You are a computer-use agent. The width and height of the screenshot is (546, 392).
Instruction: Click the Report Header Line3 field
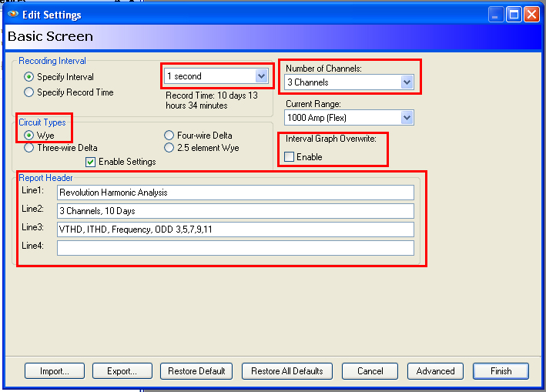(236, 230)
